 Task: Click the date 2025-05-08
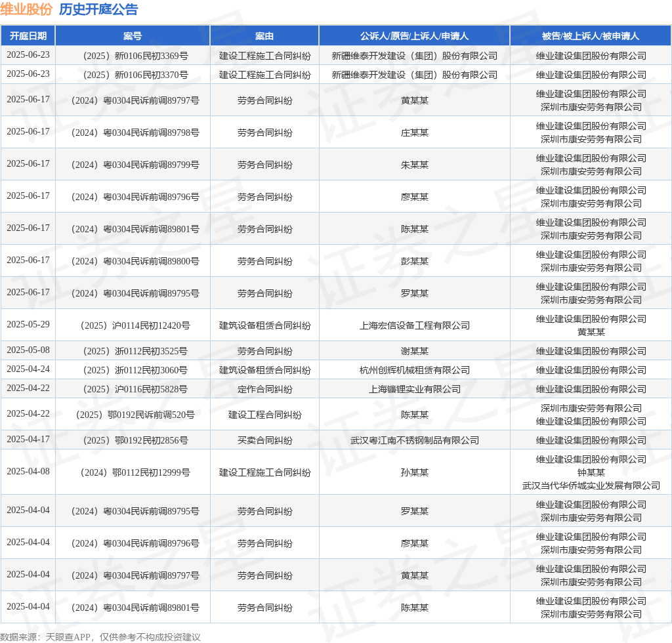click(x=28, y=350)
